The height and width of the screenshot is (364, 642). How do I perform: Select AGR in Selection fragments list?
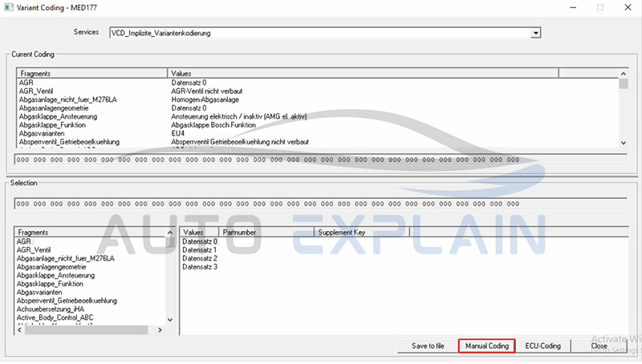(x=24, y=241)
